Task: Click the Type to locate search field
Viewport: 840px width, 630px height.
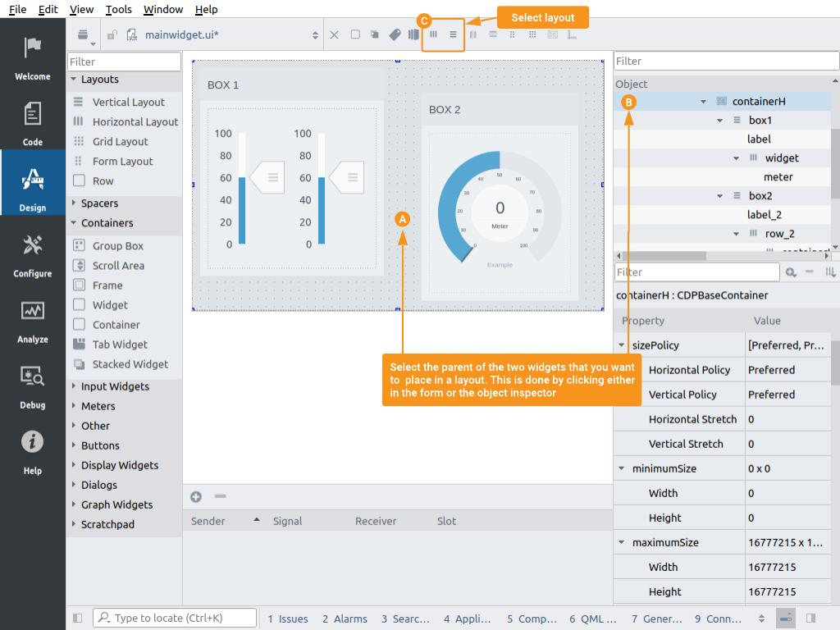Action: click(x=174, y=618)
